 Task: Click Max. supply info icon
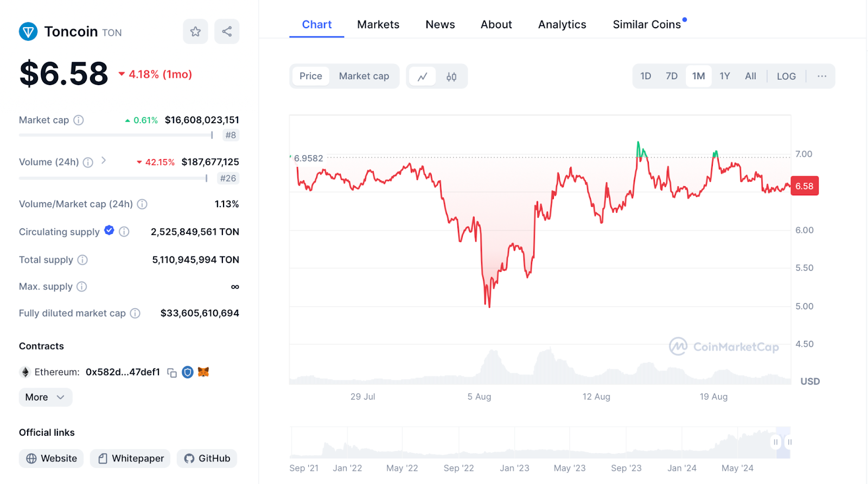click(82, 286)
